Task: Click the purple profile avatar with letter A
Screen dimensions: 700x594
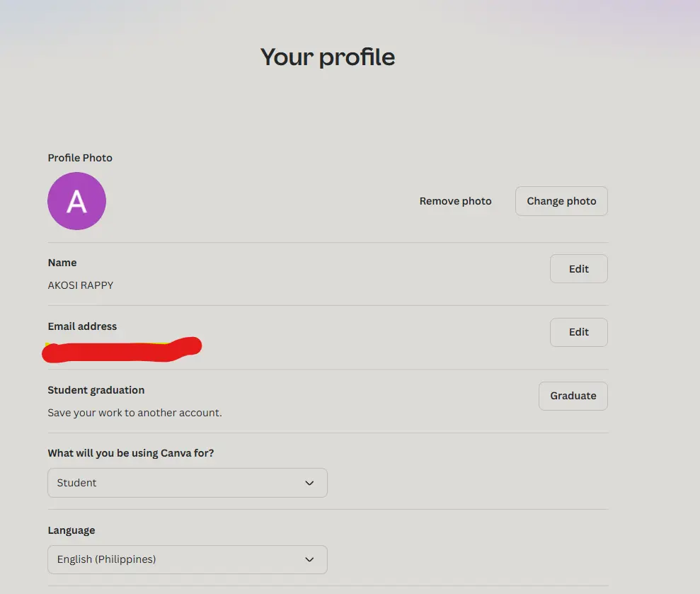Action: (x=76, y=201)
